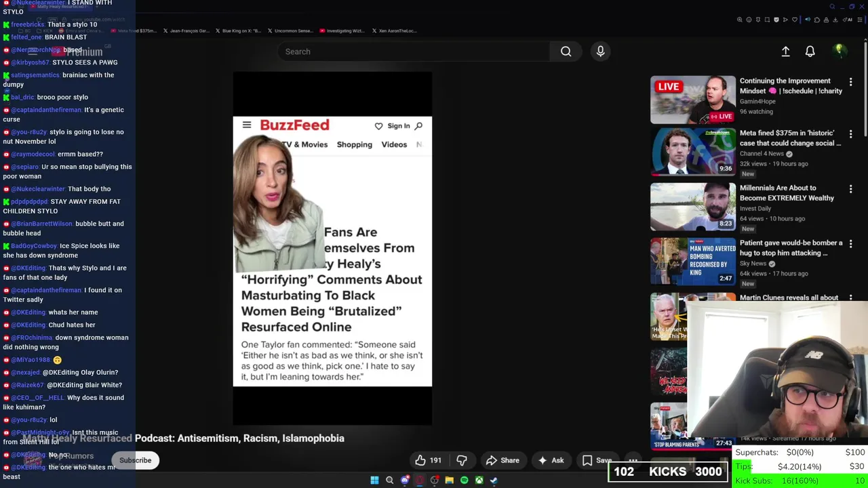Click the Ask button under video

coord(550,460)
